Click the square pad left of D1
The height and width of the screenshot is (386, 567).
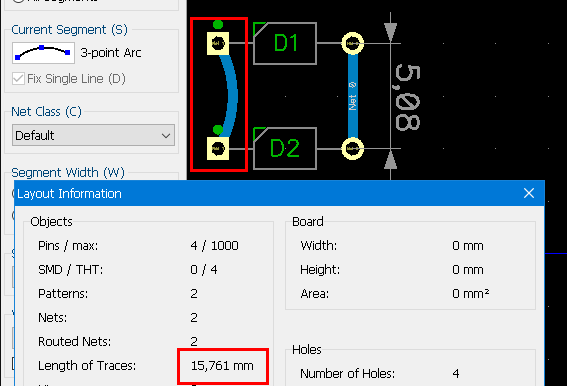(x=218, y=43)
